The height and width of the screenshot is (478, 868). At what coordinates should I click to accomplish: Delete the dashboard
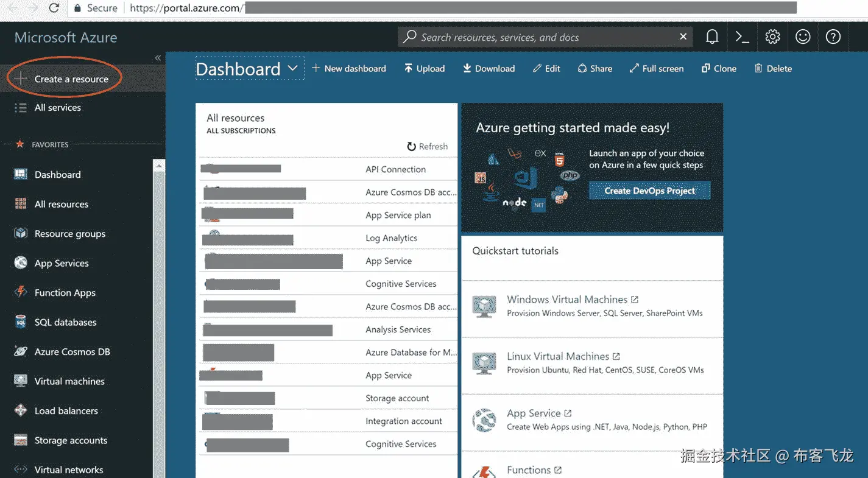click(x=773, y=69)
